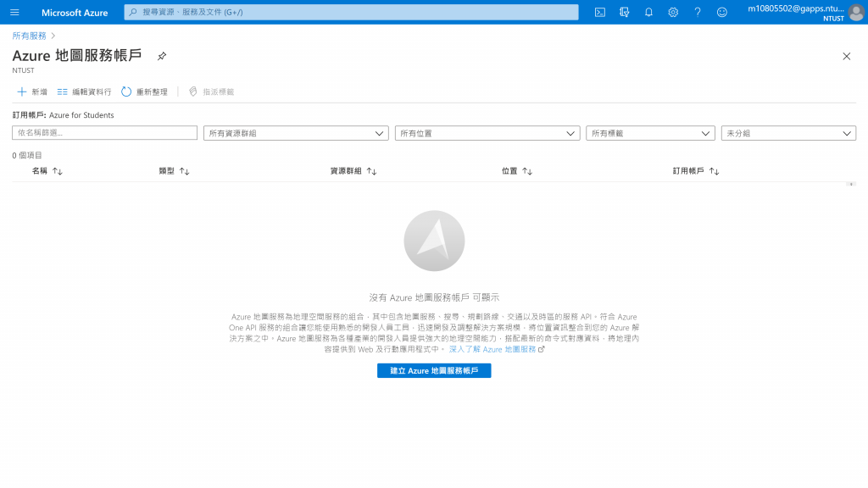868x488 pixels.
Task: Click account name m10805502@gapps.ntu...
Action: (x=796, y=8)
